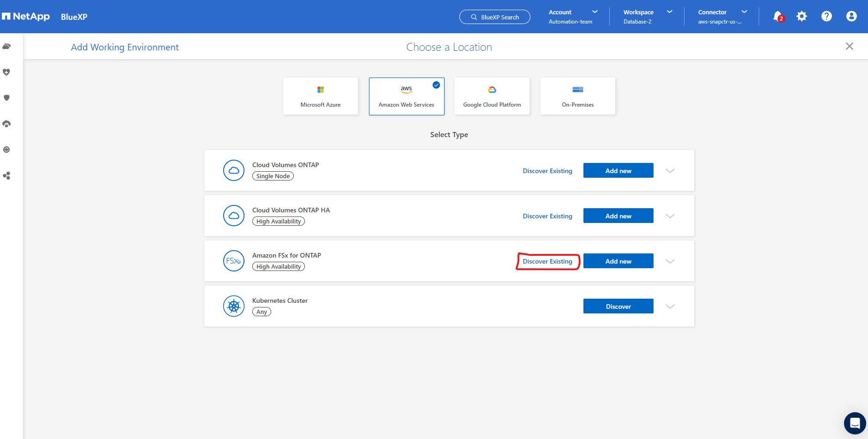This screenshot has width=868, height=439.
Task: Click the BlueXP Search field
Action: point(495,17)
